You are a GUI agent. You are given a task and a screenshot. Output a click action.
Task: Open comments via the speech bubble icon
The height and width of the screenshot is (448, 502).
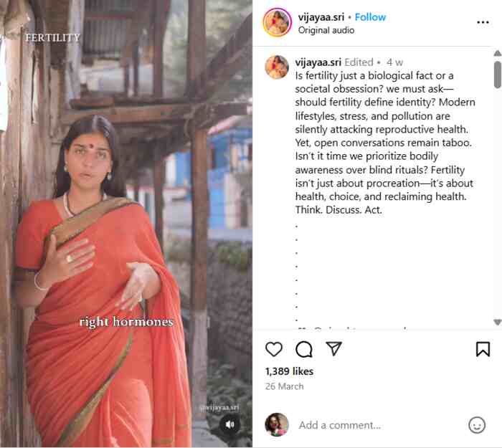304,349
